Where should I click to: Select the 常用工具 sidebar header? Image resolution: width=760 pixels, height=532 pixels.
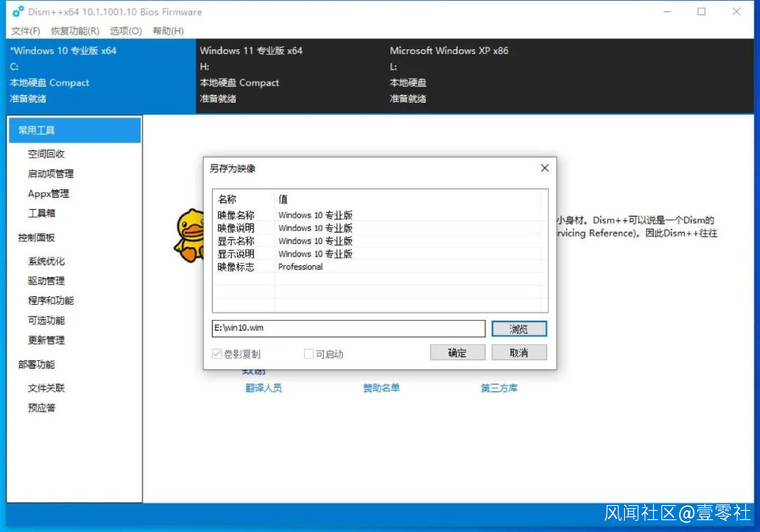tap(75, 130)
